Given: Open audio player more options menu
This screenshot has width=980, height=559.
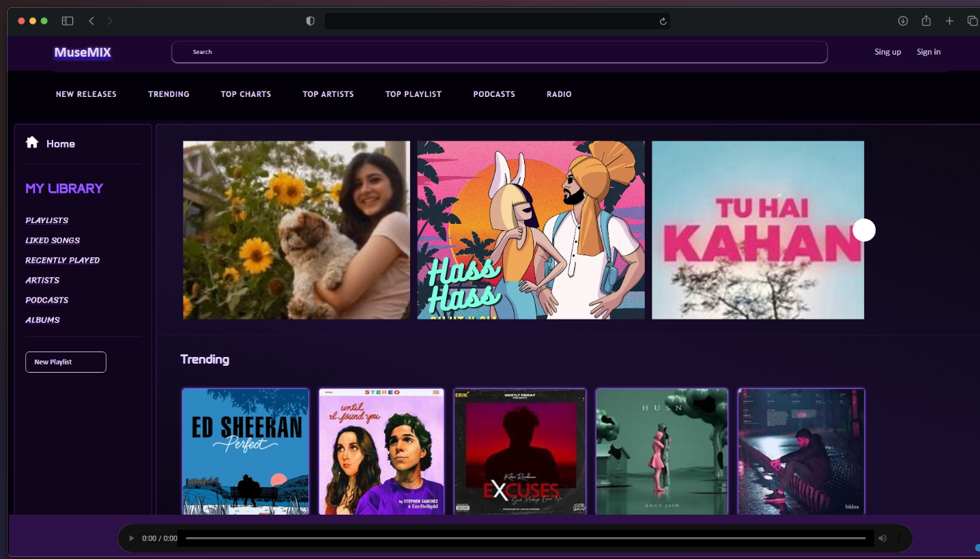Looking at the screenshot, I should [899, 539].
